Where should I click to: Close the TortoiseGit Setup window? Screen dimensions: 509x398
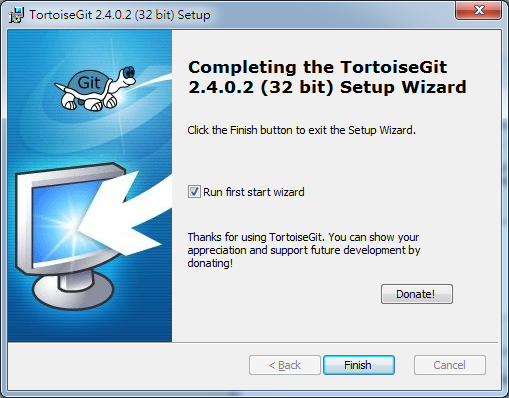(479, 10)
